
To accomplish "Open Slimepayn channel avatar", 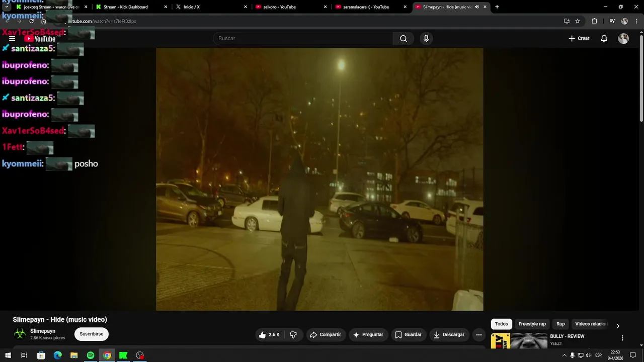I will (x=20, y=334).
